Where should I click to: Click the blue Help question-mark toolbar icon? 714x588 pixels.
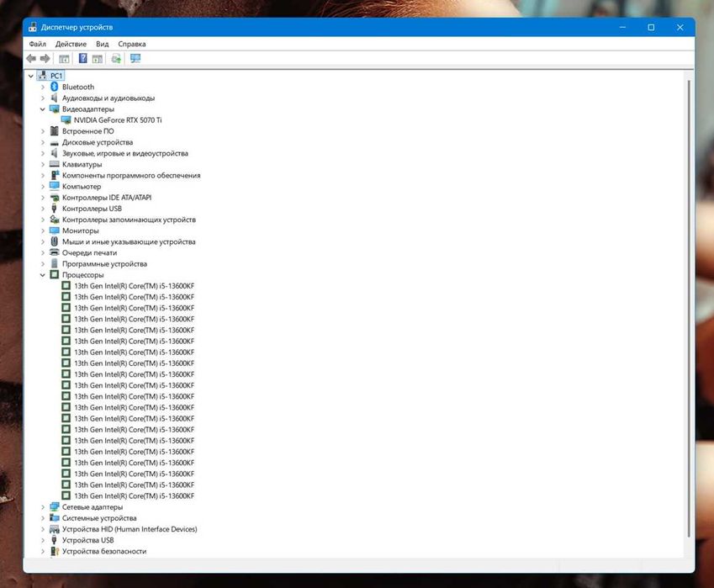coord(83,58)
